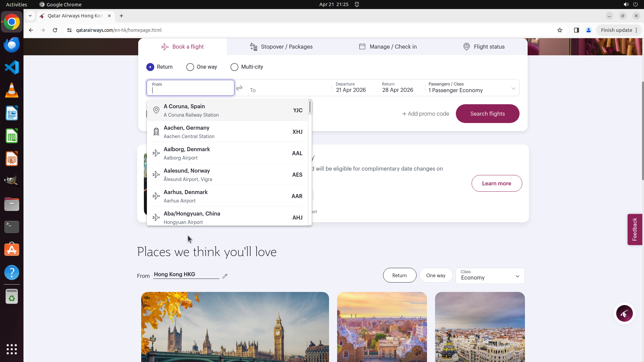Click the airport suggestion list scrollbar

click(x=310, y=107)
